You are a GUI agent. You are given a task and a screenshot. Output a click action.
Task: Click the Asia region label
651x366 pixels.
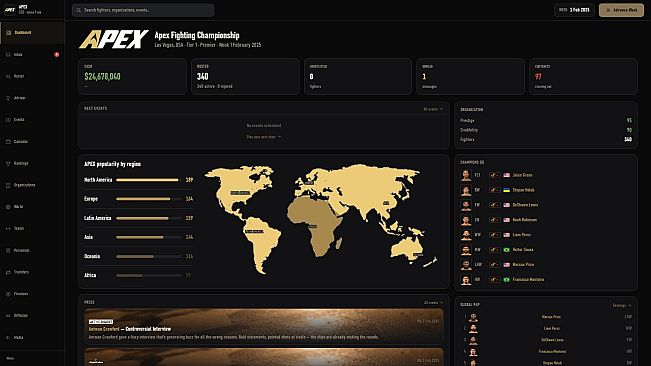(88, 237)
